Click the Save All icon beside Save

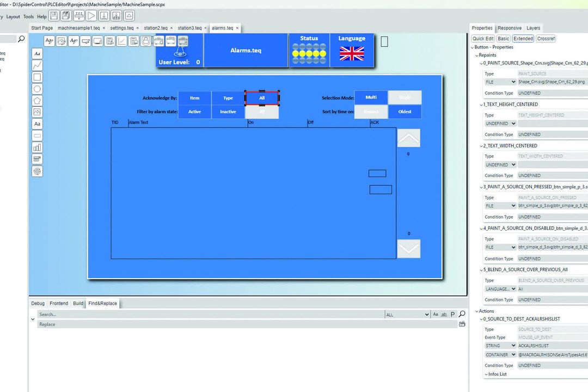pos(66,16)
